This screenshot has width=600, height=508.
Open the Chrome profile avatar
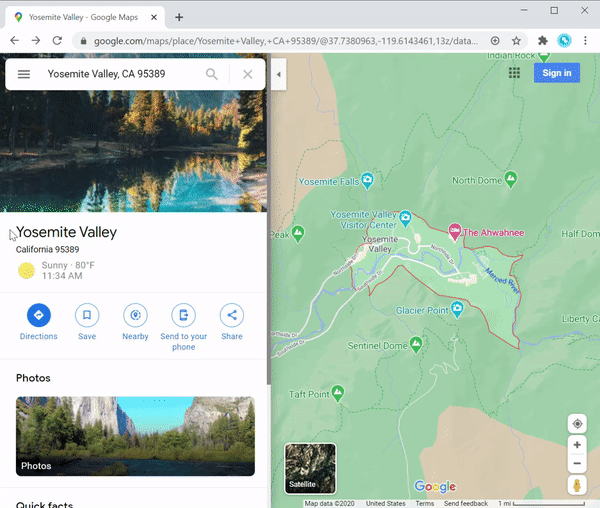pyautogui.click(x=564, y=41)
